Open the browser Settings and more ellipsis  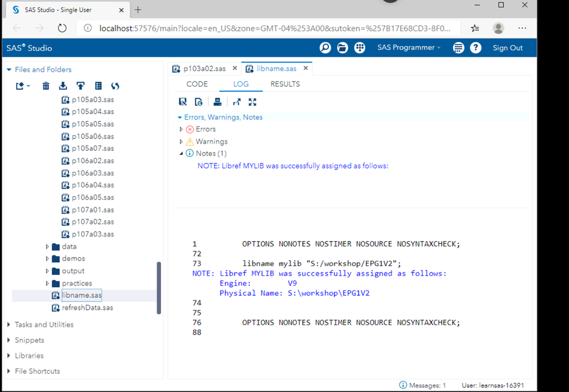[522, 28]
